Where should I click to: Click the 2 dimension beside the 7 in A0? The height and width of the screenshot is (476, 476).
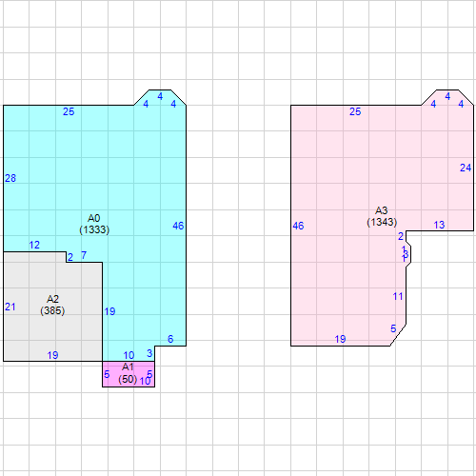tap(70, 257)
